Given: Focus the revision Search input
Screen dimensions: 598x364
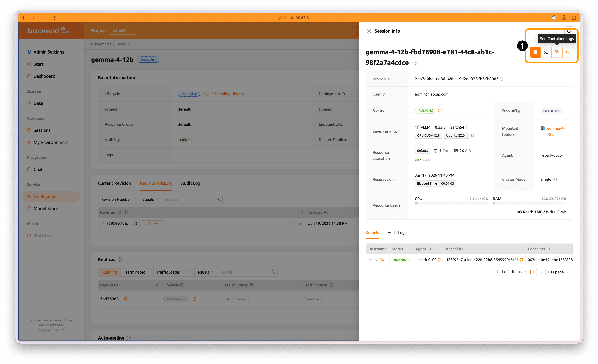Looking at the screenshot, I should (x=188, y=199).
